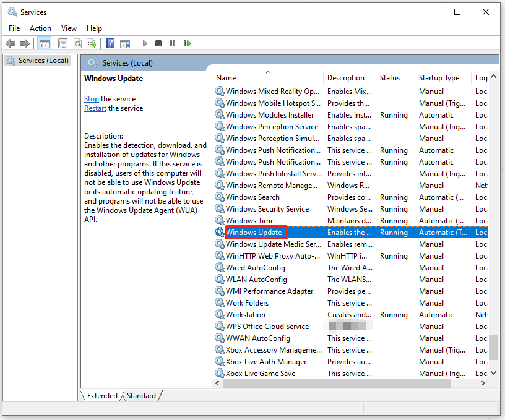Image resolution: width=505 pixels, height=420 pixels.
Task: Click the Forward arrow toolbar icon
Action: (25, 43)
